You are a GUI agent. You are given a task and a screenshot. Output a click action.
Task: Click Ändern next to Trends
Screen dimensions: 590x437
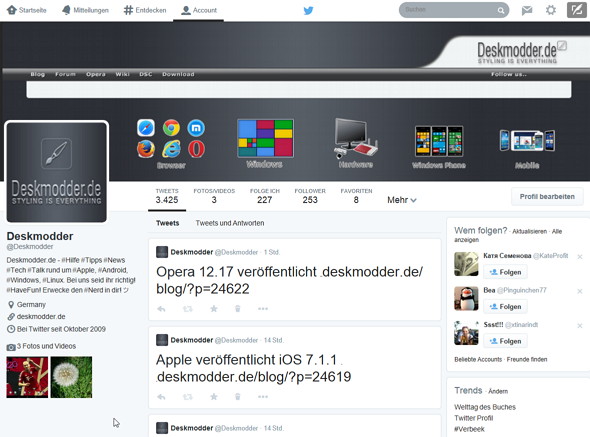point(498,391)
